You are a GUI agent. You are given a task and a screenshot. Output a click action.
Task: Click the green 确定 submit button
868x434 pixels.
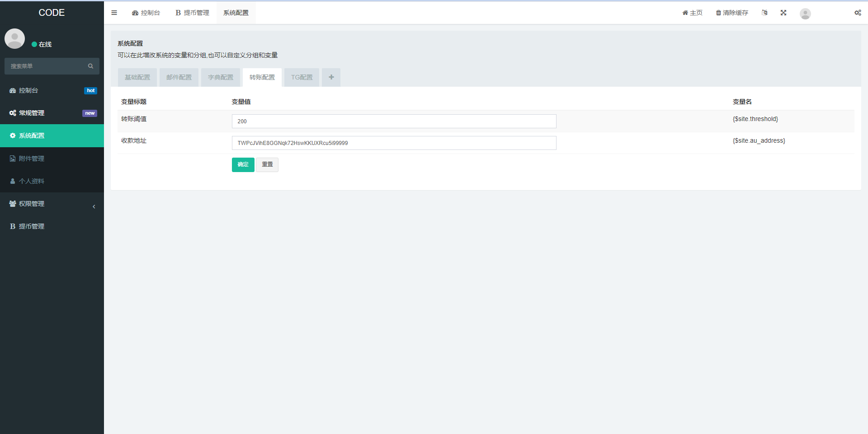tap(243, 164)
